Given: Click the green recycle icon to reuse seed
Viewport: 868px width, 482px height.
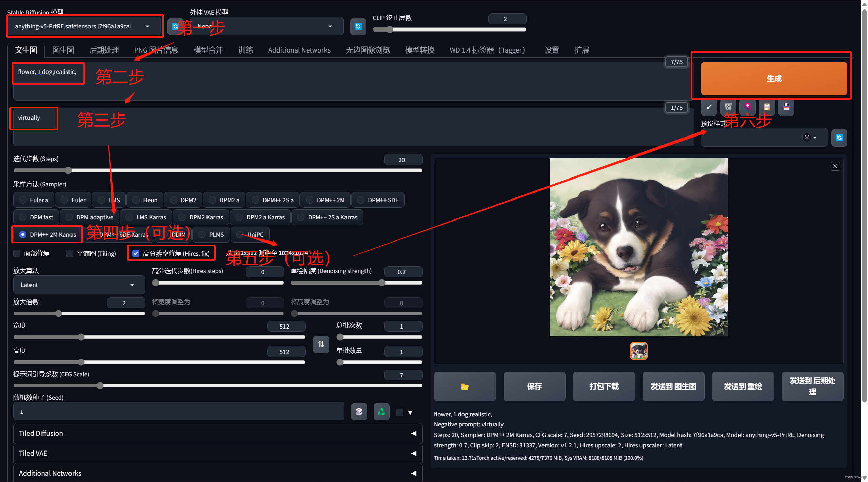Looking at the screenshot, I should pyautogui.click(x=381, y=412).
